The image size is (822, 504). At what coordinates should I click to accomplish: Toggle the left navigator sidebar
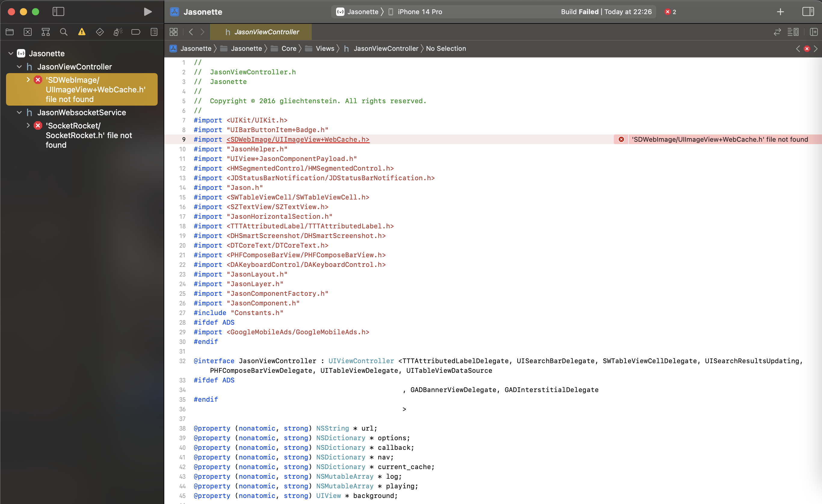58,12
